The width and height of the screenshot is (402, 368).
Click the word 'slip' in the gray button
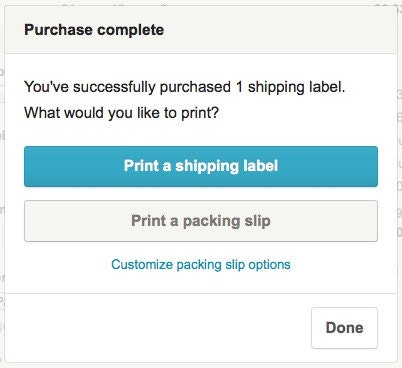258,221
